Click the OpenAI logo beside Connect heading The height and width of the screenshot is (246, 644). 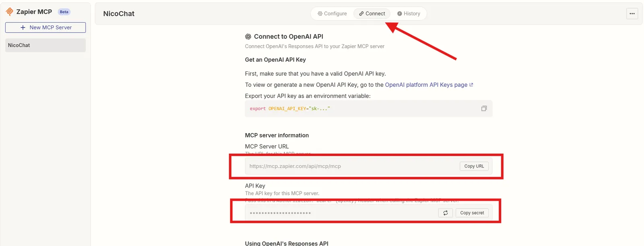(x=248, y=37)
